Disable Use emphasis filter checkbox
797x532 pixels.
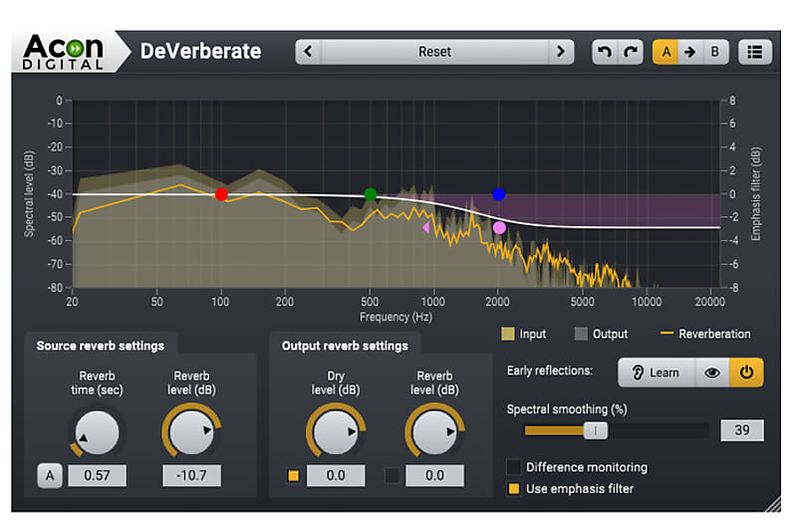pyautogui.click(x=514, y=488)
